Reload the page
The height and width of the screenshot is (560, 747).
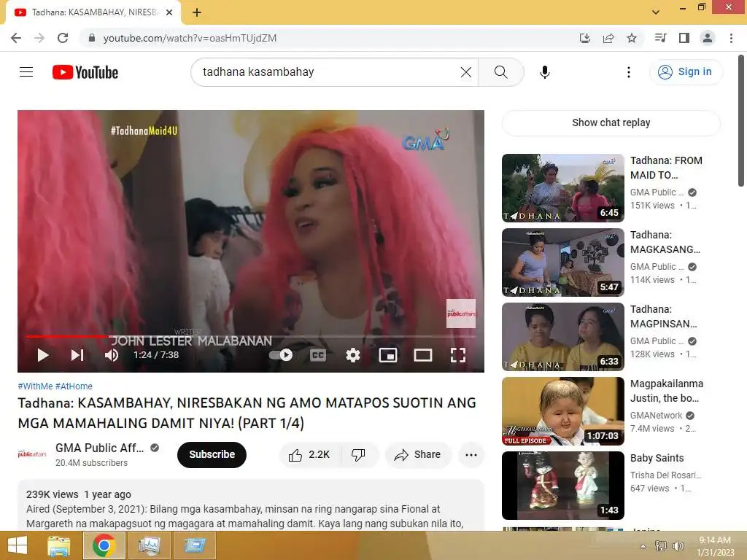pos(63,38)
